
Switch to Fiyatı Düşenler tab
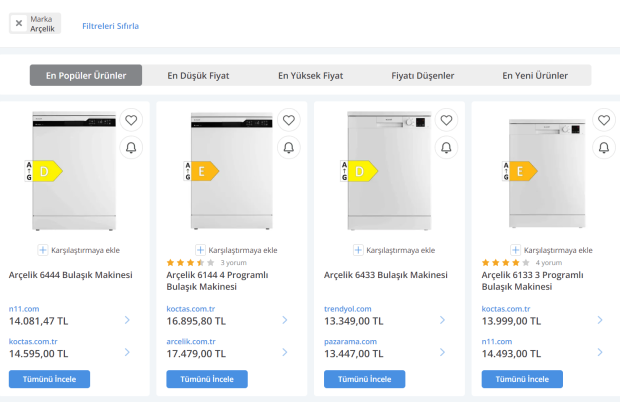click(423, 75)
